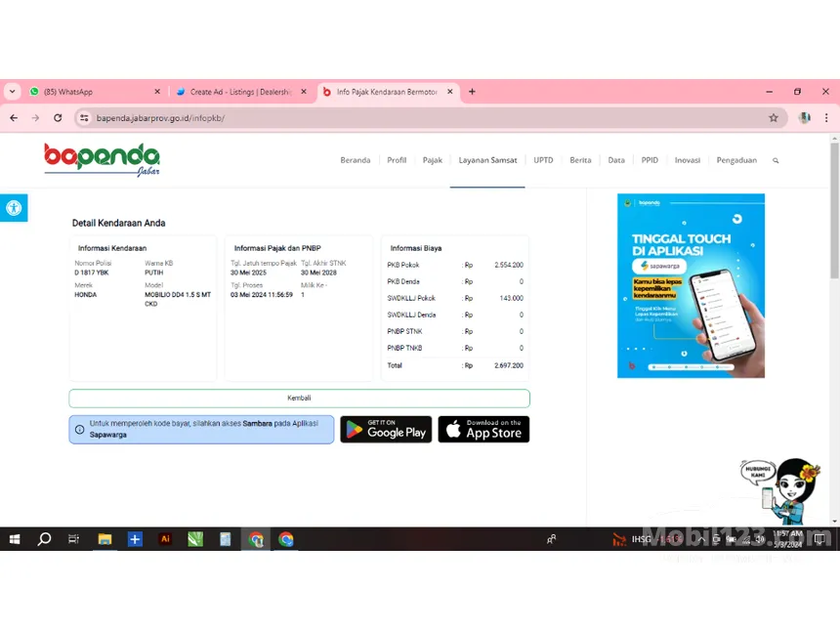This screenshot has height=630, width=840.
Task: Expand the tab search dropdown arrow
Action: coord(12,92)
